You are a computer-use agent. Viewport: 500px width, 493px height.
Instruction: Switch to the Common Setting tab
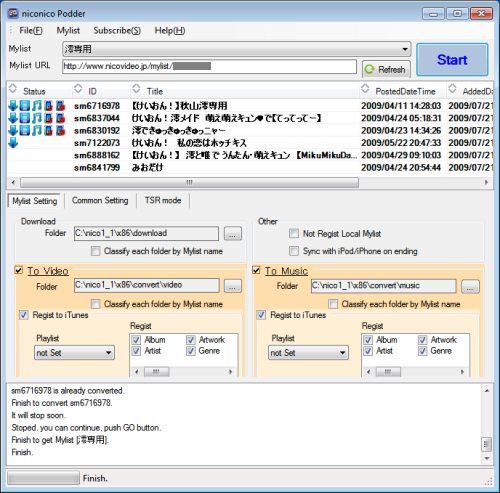point(100,200)
